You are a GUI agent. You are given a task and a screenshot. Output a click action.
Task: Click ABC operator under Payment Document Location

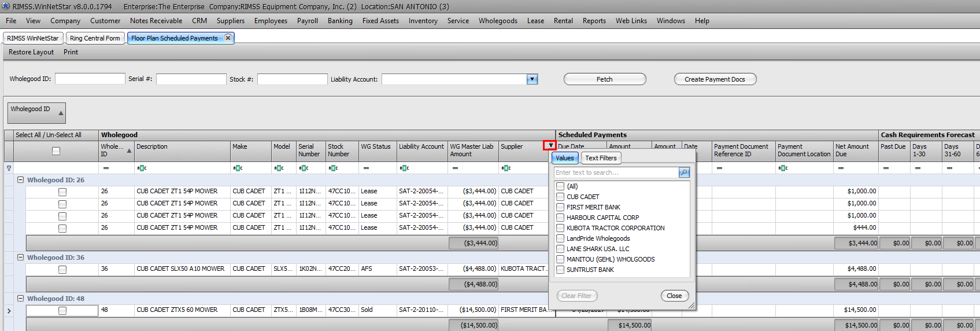pos(783,168)
